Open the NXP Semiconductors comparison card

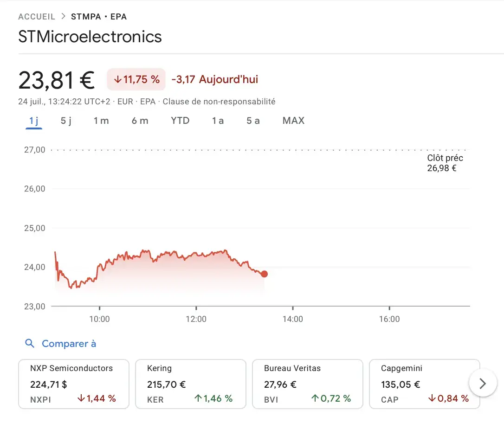point(73,384)
